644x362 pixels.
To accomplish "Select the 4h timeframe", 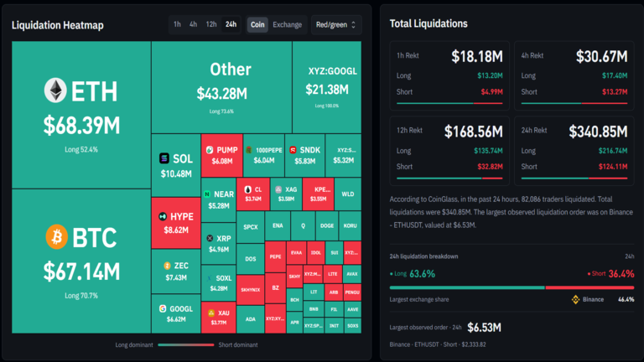I will pos(193,24).
